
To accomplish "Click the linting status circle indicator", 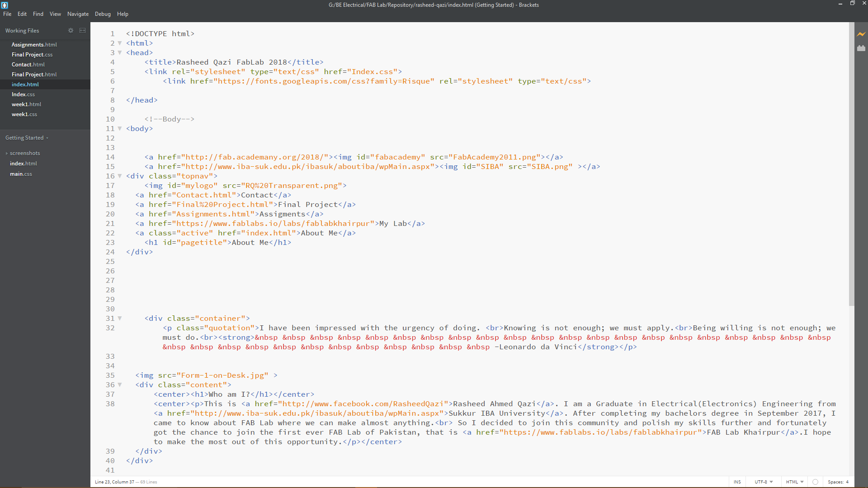I will 815,482.
